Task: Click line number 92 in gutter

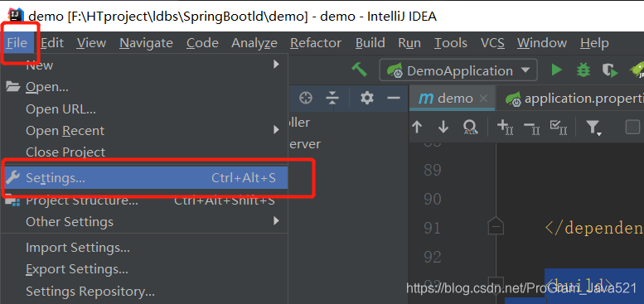Action: pos(433,258)
